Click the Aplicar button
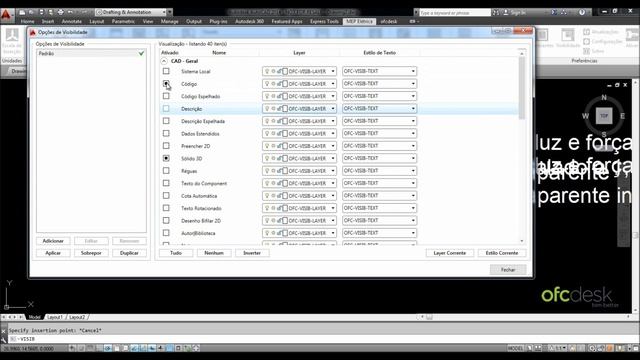Screen dimensions: 640x360 pos(53,253)
